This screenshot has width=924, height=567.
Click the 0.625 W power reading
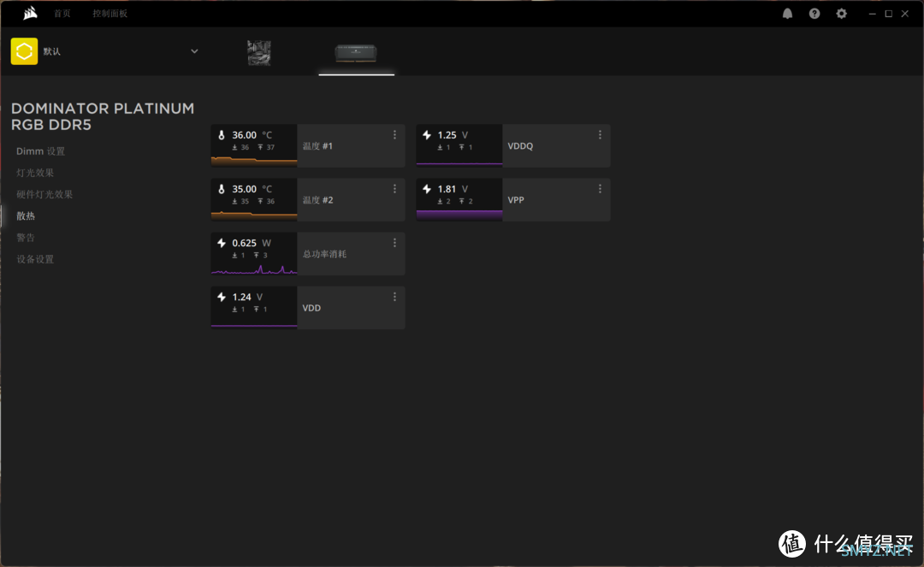(252, 243)
